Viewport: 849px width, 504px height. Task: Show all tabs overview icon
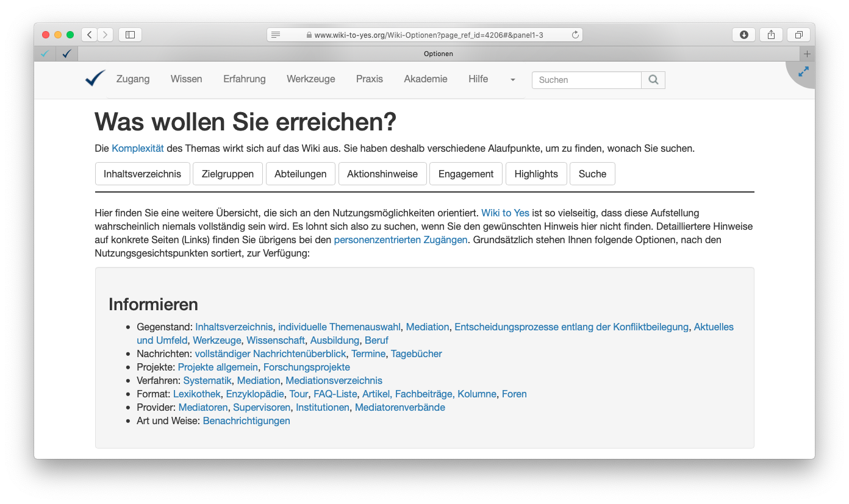coord(798,35)
